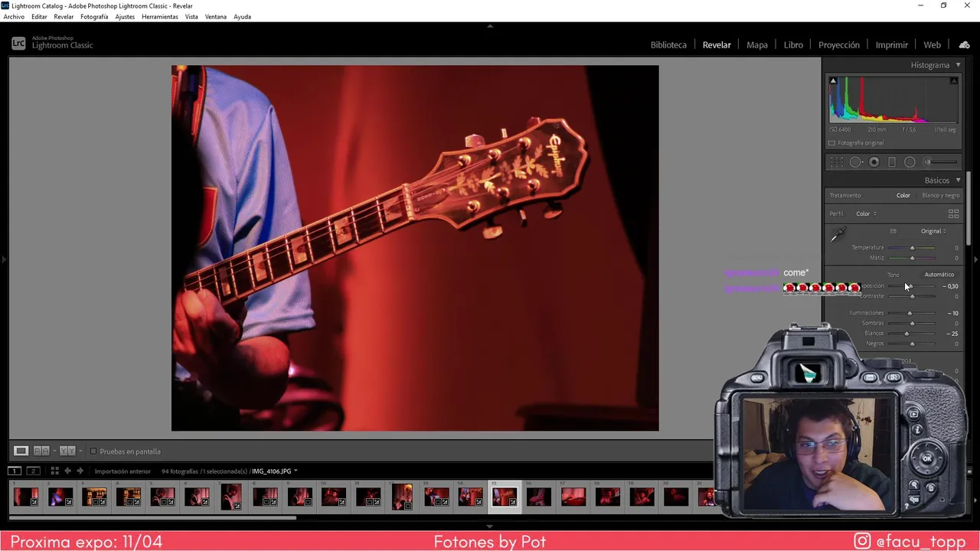
Task: Open the EB Original white balance dropdown
Action: point(933,231)
